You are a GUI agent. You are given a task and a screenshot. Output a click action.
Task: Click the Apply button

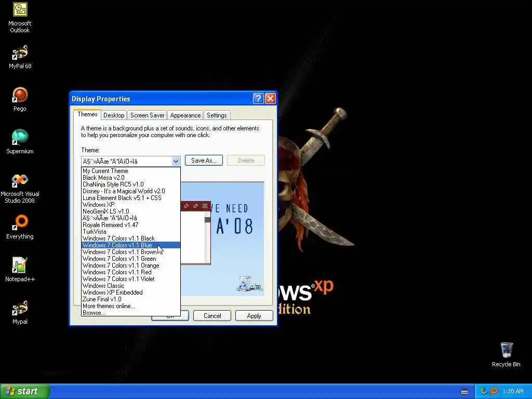click(254, 316)
